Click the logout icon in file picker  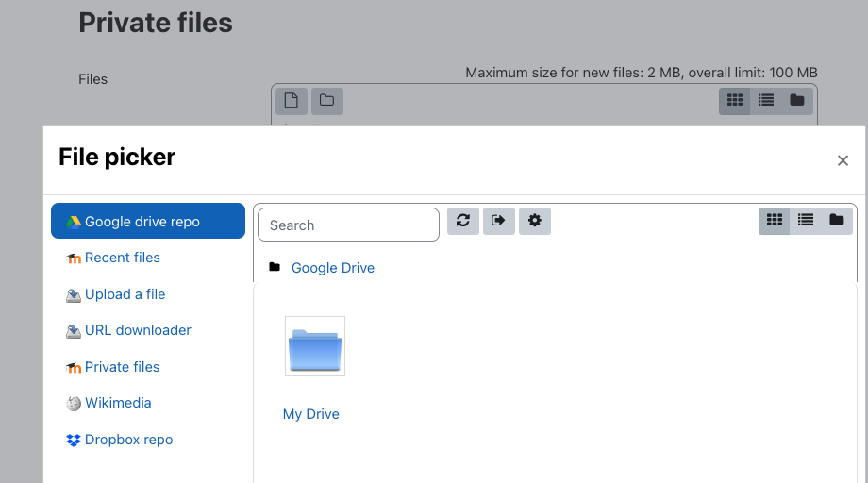point(499,221)
